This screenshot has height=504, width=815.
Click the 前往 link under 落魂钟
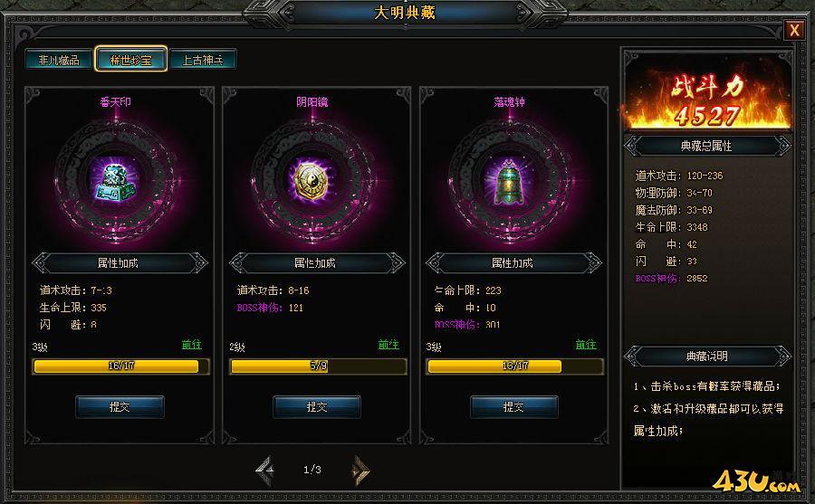pos(586,345)
